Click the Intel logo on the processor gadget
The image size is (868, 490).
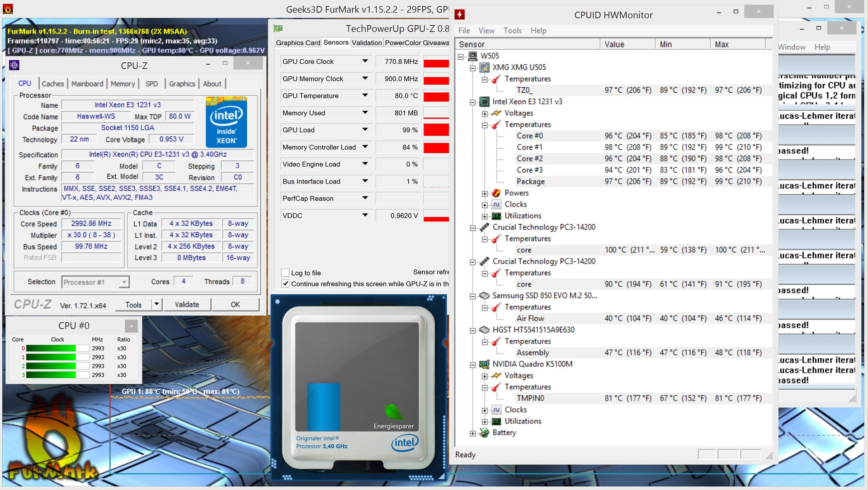tap(405, 443)
